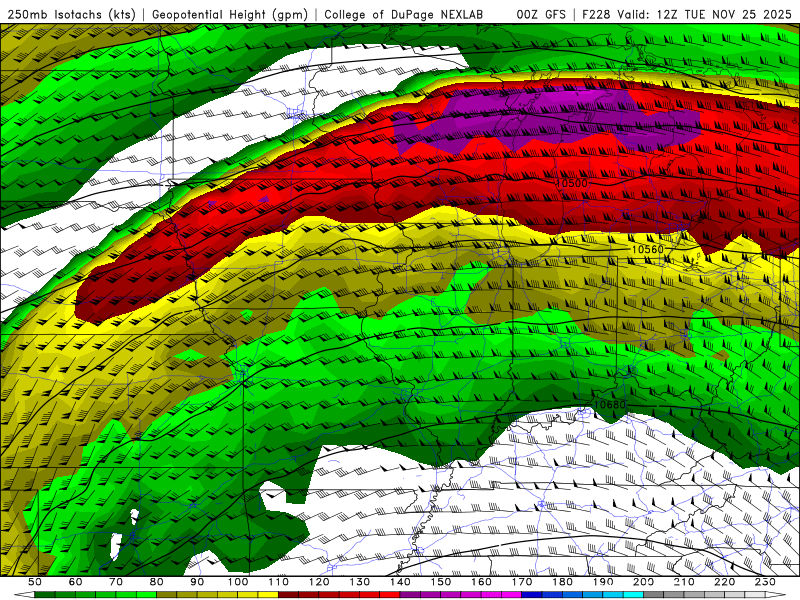This screenshot has width=800, height=600.
Task: Click the 120 value on the color scale
Action: (319, 582)
